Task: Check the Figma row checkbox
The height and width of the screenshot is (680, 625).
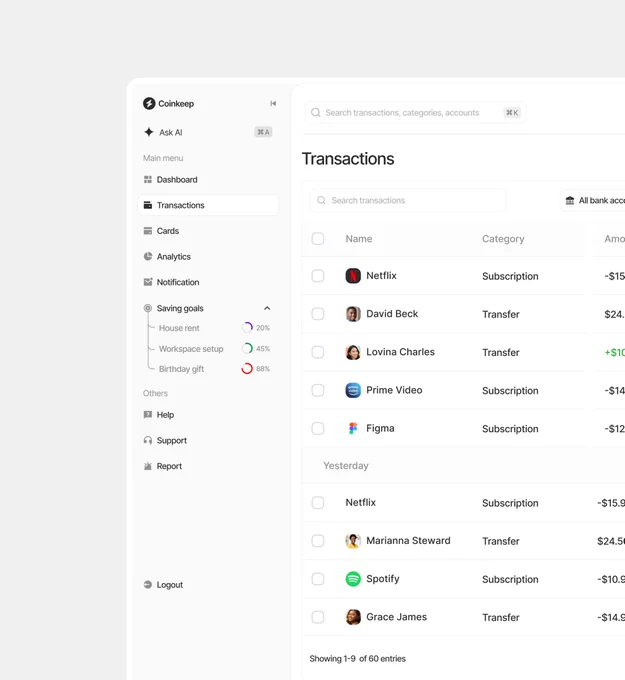Action: [x=318, y=428]
